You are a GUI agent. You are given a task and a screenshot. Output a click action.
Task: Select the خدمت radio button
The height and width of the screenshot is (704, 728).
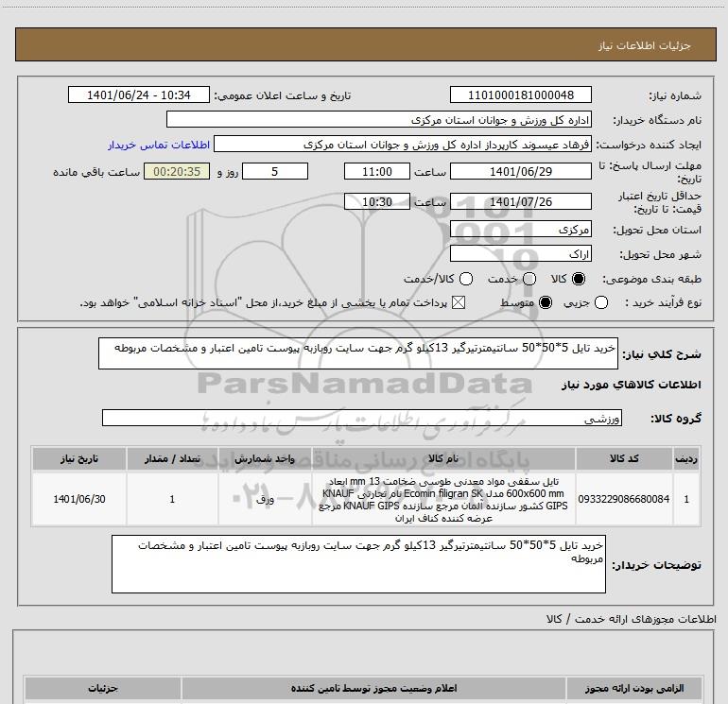coord(529,279)
